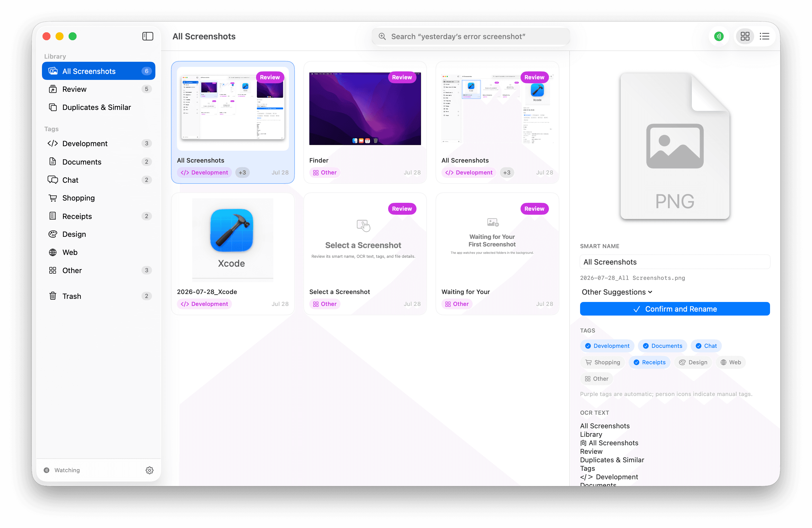The image size is (812, 528).
Task: Click Other tag on Select a Screenshot card
Action: [x=325, y=304]
